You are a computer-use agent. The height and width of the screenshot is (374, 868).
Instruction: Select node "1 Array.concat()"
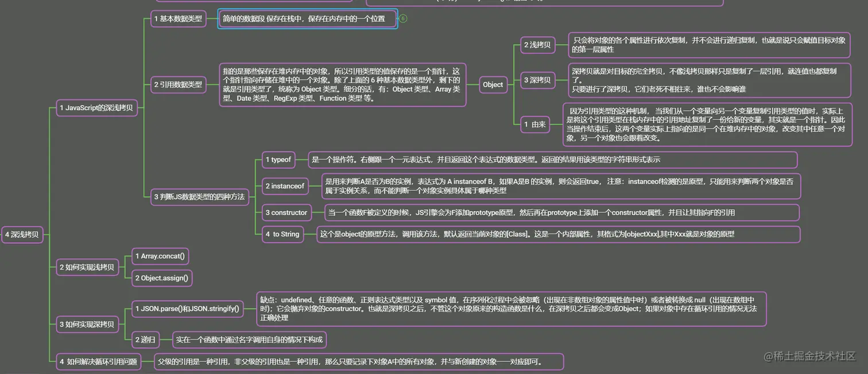160,256
